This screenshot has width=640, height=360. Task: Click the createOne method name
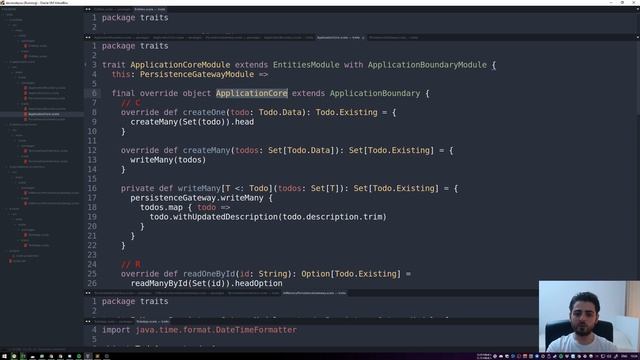[204, 112]
